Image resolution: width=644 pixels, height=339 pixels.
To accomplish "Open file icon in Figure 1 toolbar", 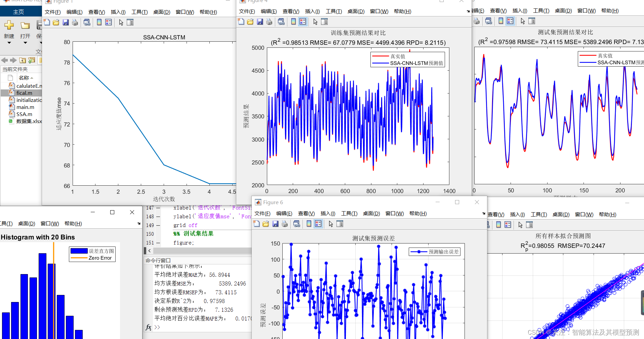I will tap(56, 22).
